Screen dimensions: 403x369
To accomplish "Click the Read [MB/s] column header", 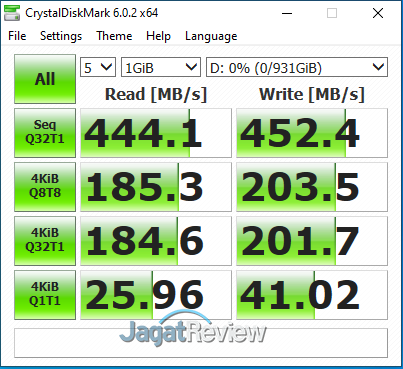I will pyautogui.click(x=156, y=94).
